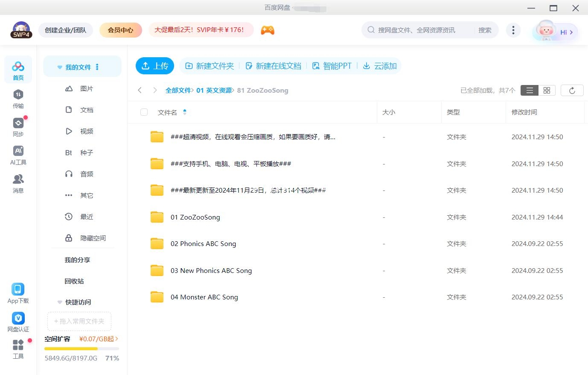
Task: Collapse the 我的文件 tree arrow
Action: (60, 67)
